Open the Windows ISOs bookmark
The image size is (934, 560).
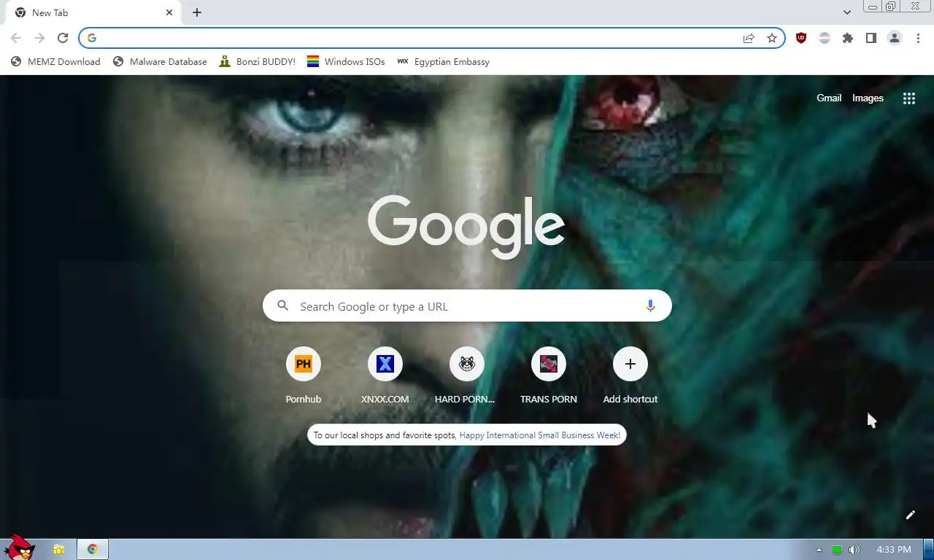pos(346,62)
